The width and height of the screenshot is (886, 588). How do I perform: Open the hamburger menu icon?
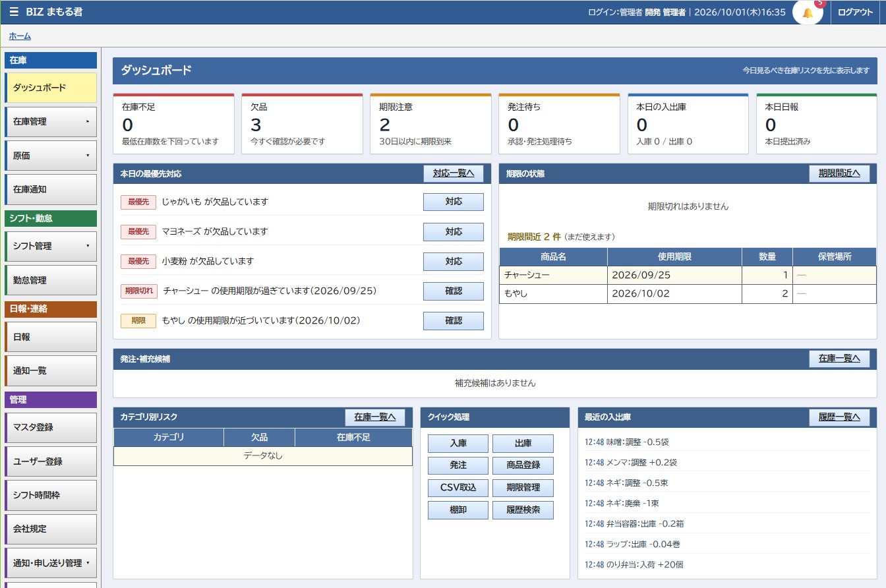[14, 12]
